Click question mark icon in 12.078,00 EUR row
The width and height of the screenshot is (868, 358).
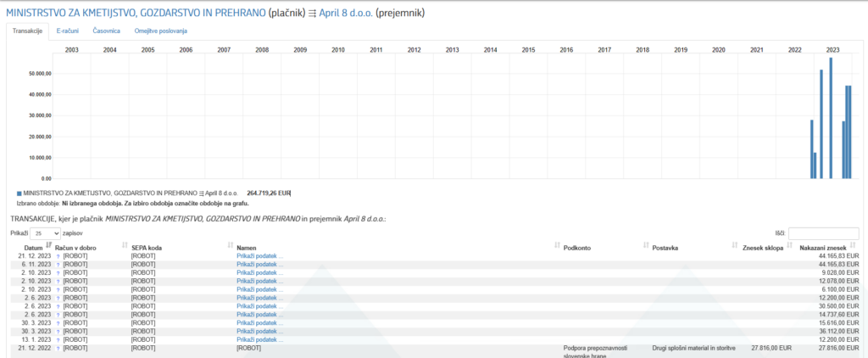click(x=58, y=282)
